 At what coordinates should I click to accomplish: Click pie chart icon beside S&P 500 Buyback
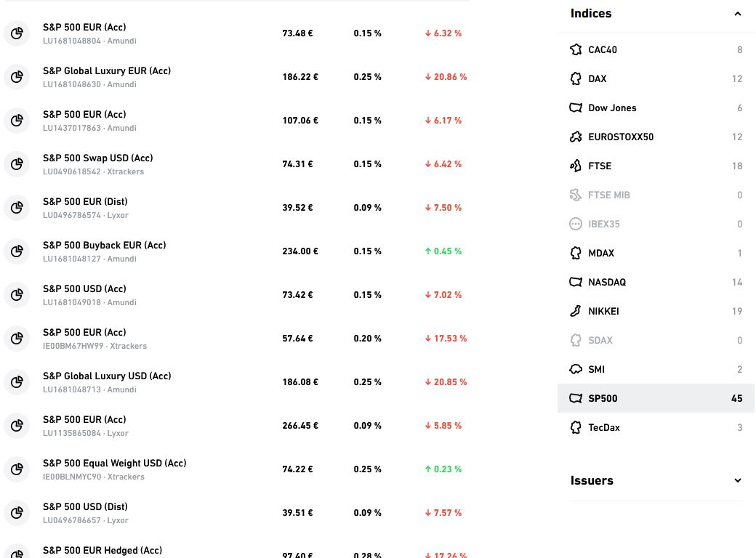coord(17,251)
